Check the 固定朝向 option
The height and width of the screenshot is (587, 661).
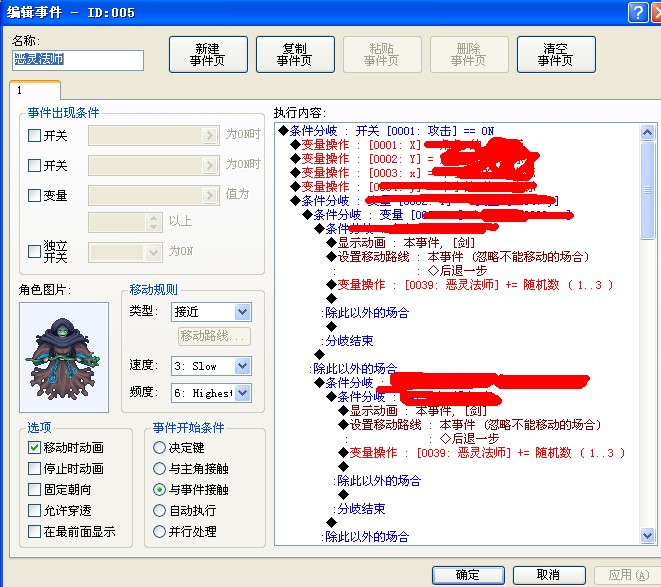(34, 490)
